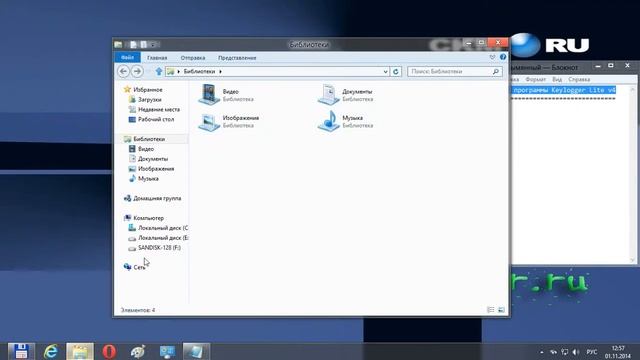Click the Библиотеки breadcrumb in address bar
640x360 pixels.
tap(199, 71)
